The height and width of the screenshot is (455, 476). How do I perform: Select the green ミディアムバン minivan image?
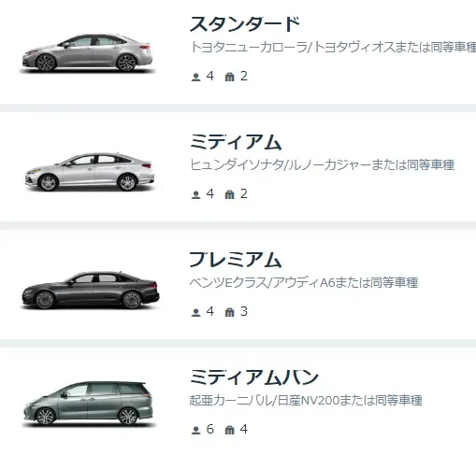click(x=89, y=404)
